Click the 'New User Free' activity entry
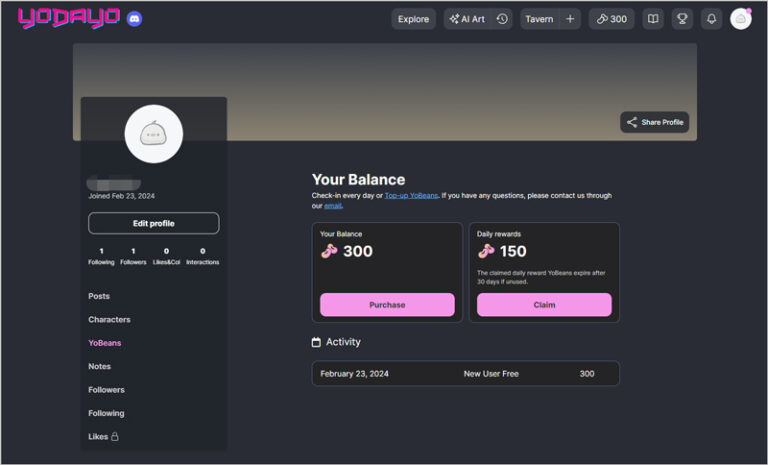This screenshot has height=465, width=768. pos(491,374)
